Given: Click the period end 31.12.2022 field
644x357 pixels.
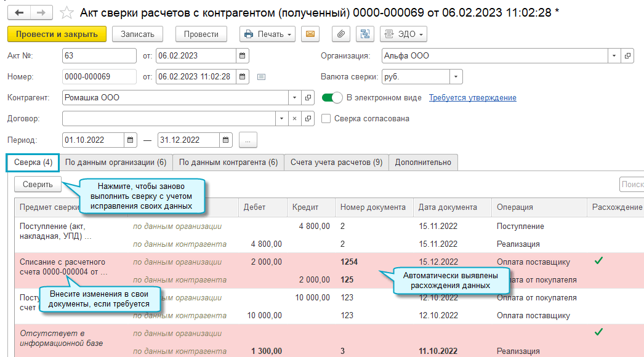Looking at the screenshot, I should [x=188, y=140].
